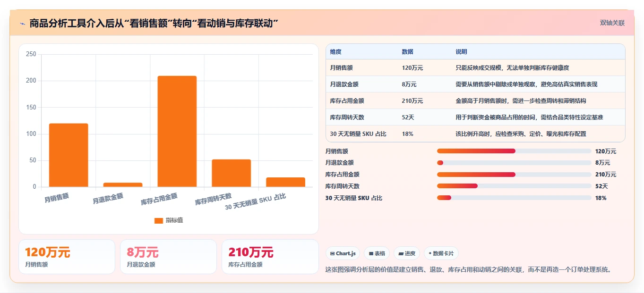Click the 8万元 value in table

(409, 84)
